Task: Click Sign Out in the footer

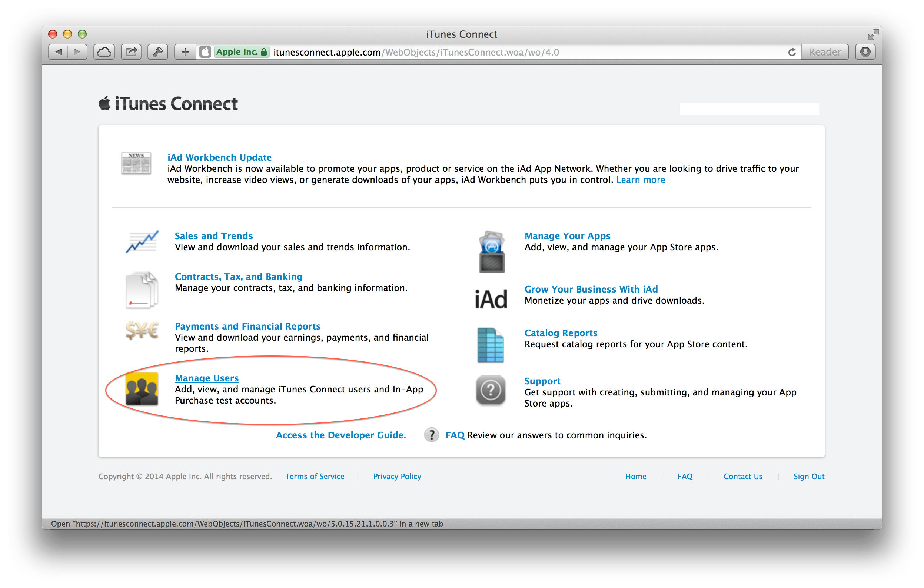Action: coord(808,477)
